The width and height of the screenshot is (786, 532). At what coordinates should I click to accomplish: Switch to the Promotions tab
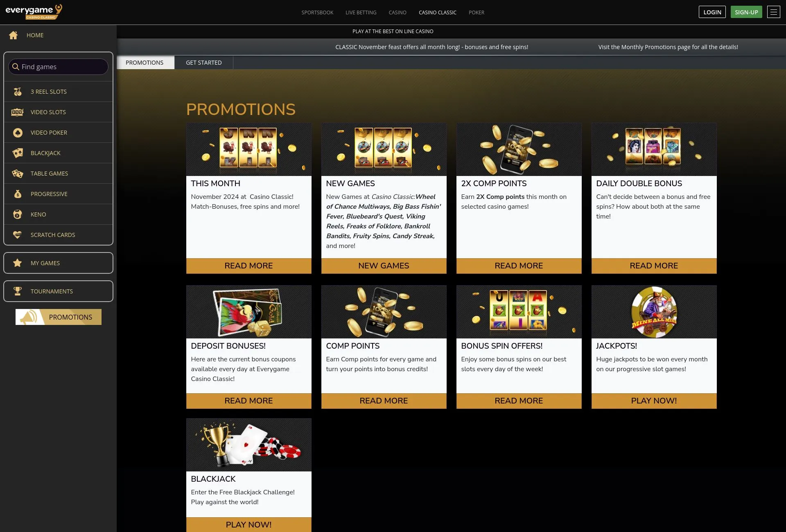pyautogui.click(x=145, y=63)
